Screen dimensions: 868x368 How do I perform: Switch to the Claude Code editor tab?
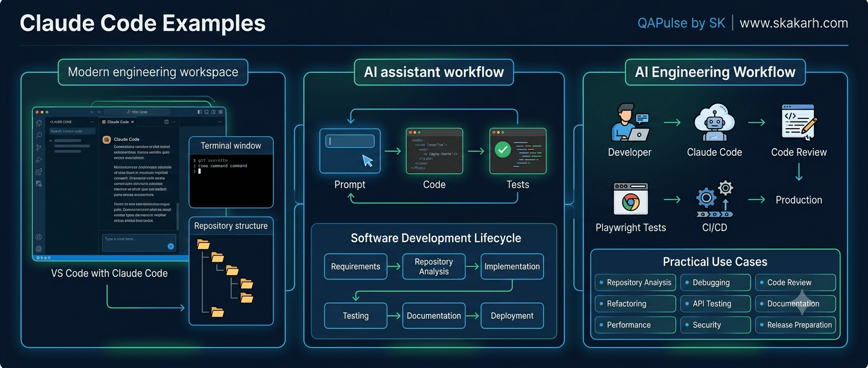point(118,122)
